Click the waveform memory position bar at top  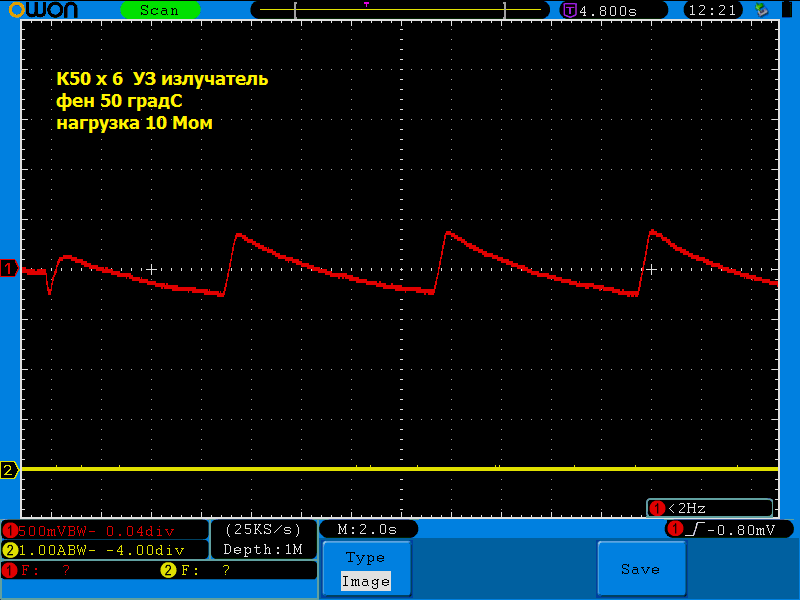pos(400,10)
